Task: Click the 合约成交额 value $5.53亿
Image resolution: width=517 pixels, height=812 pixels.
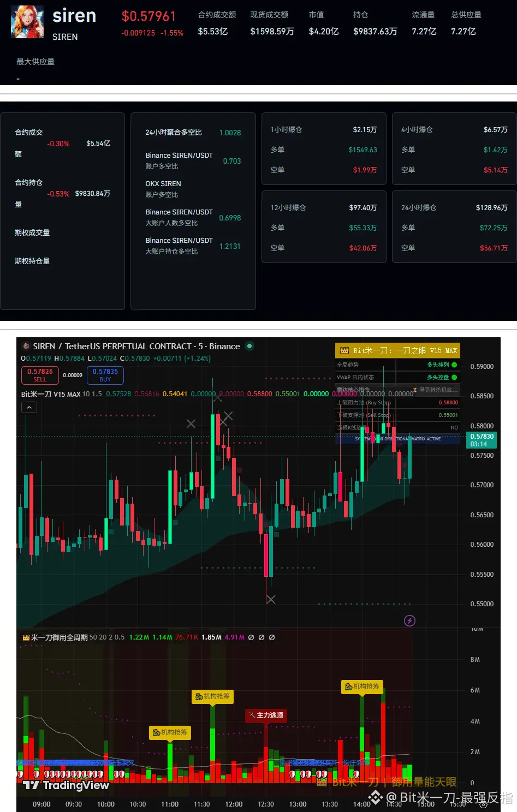Action: [213, 32]
